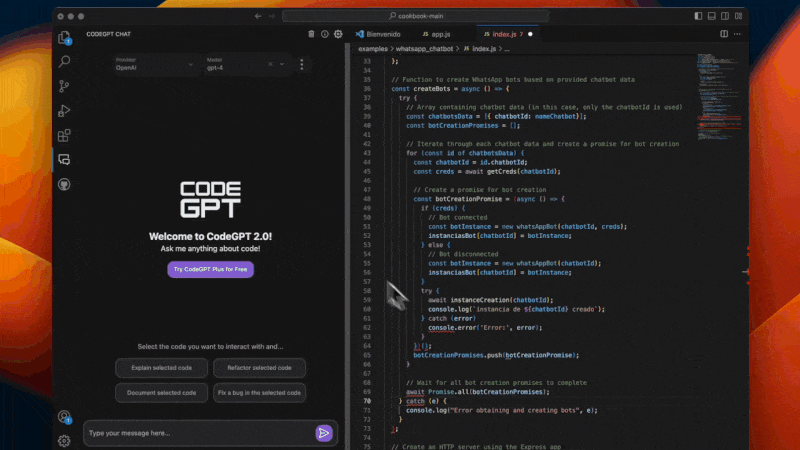Click console.error('Error:', error) line
800x450 pixels.
(485, 328)
